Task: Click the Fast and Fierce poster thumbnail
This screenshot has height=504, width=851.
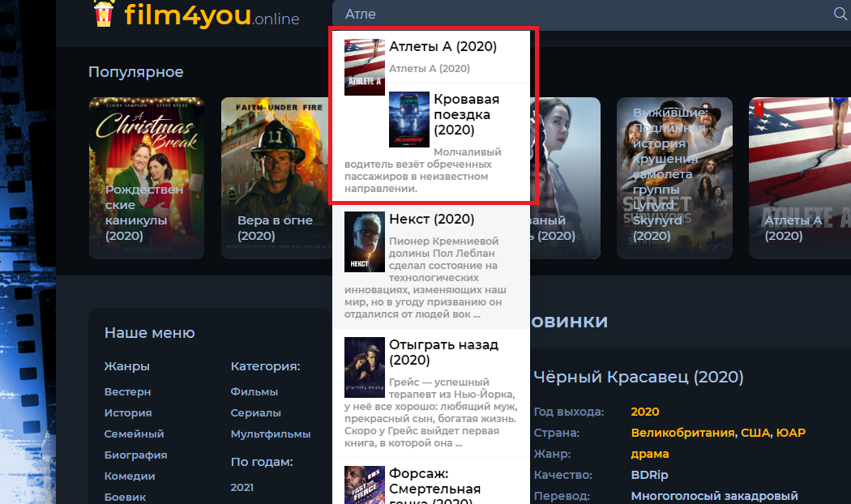Action: pyautogui.click(x=365, y=485)
